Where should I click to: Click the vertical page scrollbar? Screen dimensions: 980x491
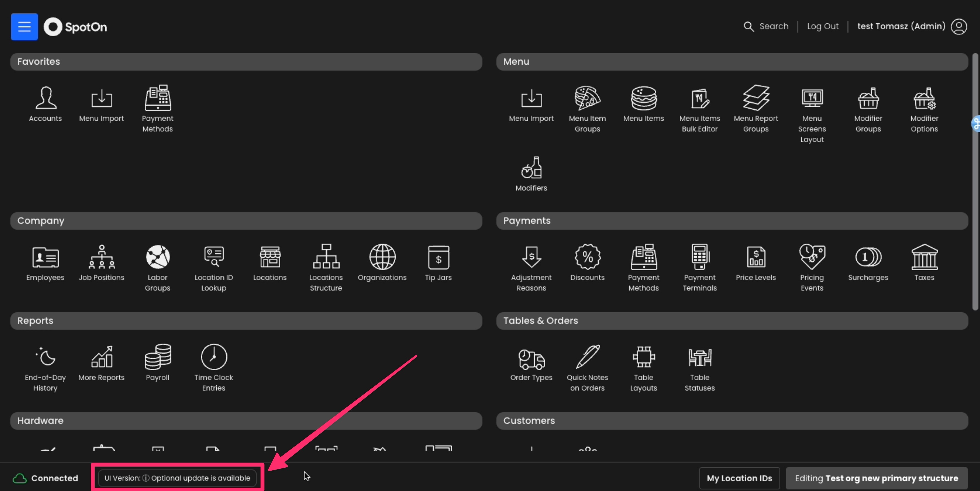coord(975,182)
